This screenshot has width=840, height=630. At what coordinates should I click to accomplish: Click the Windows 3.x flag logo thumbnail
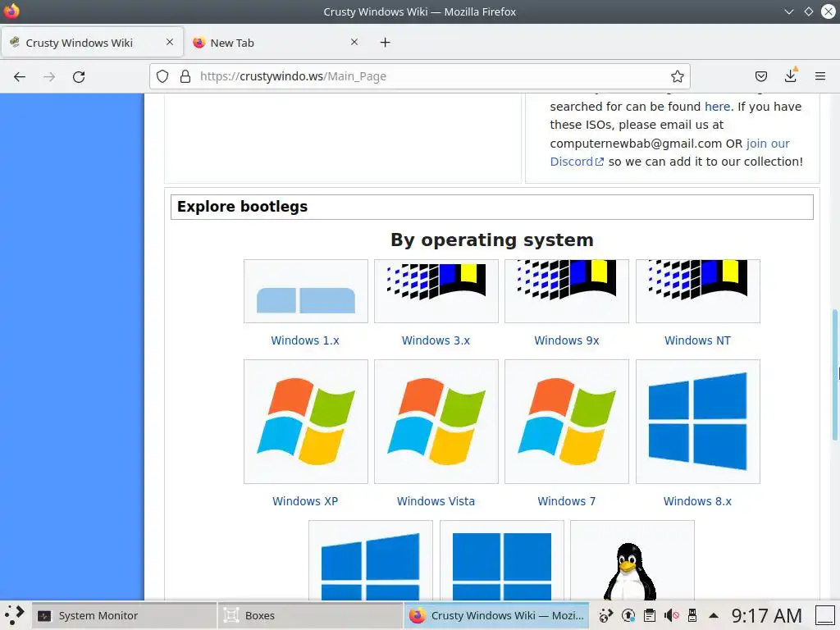(x=436, y=291)
